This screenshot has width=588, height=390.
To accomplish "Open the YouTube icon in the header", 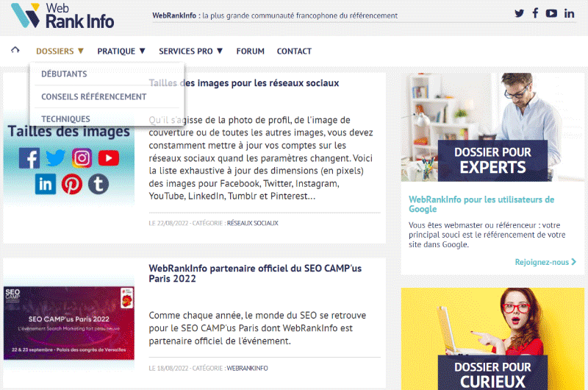I will (x=551, y=13).
